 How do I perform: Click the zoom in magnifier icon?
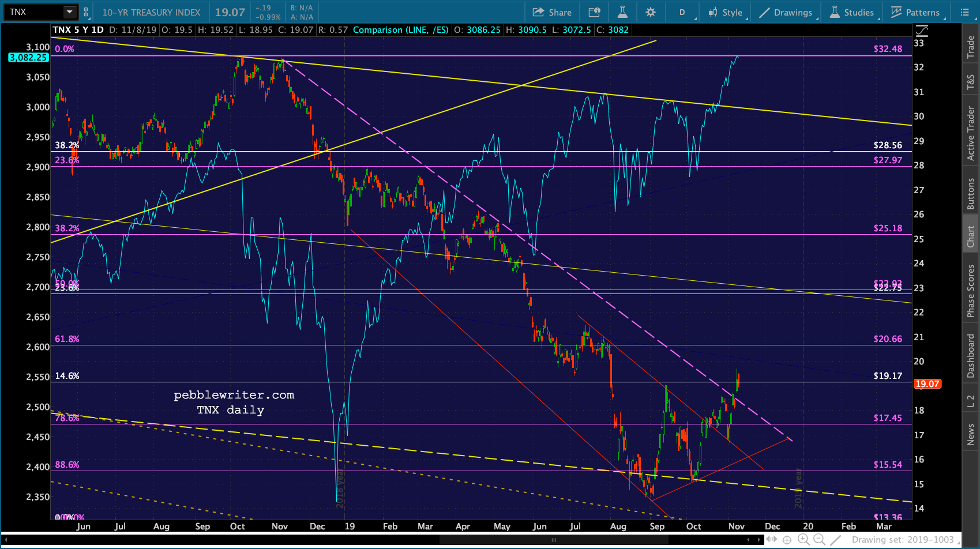click(803, 540)
